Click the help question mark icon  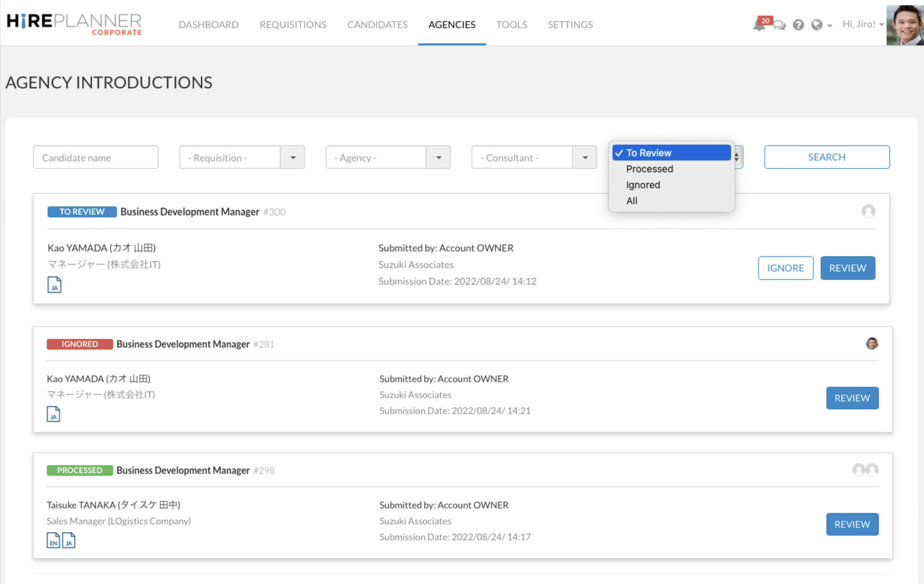(x=799, y=25)
